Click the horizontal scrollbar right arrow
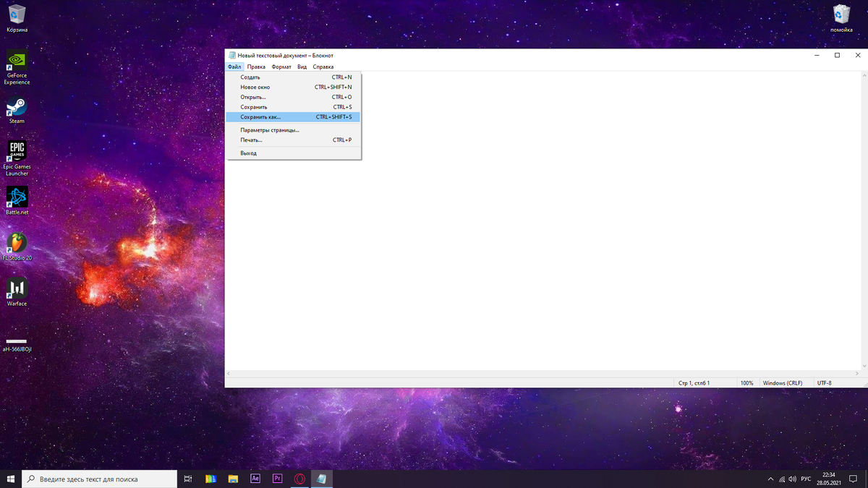868x488 pixels. (x=858, y=374)
